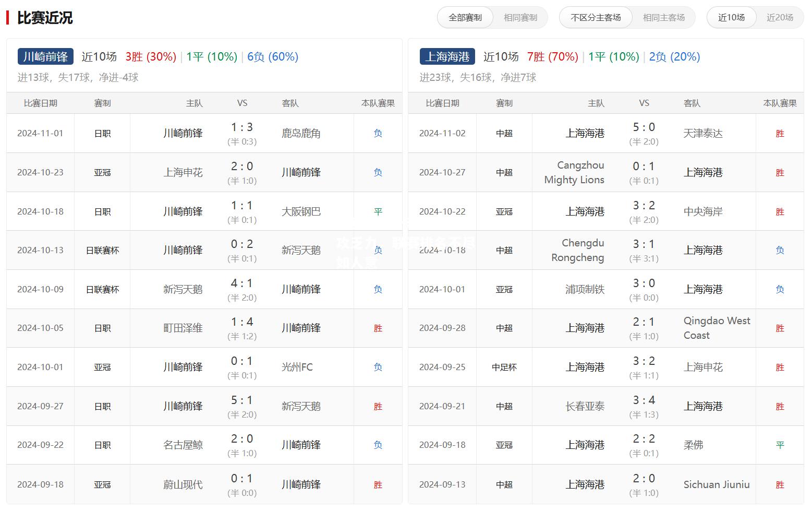Click score 3 : 2 on 2024-10-22
This screenshot has height=510, width=812.
(644, 206)
